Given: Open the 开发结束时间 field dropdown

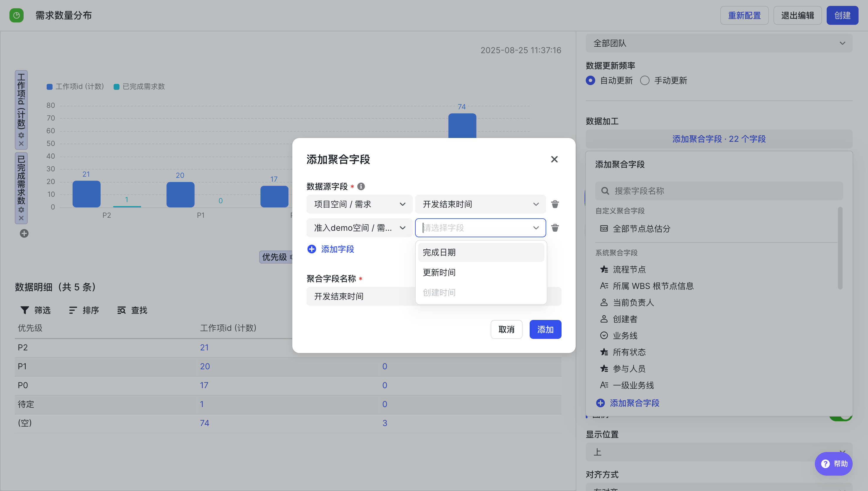Looking at the screenshot, I should tap(480, 204).
